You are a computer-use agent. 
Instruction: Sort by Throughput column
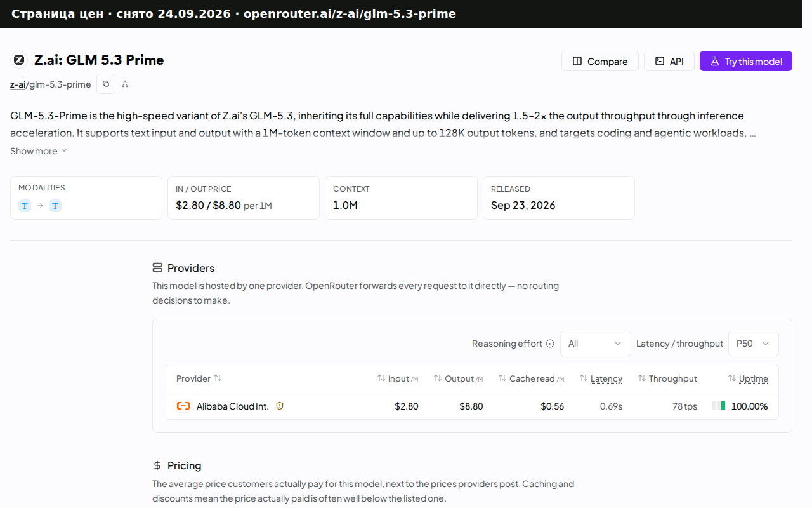pyautogui.click(x=667, y=378)
